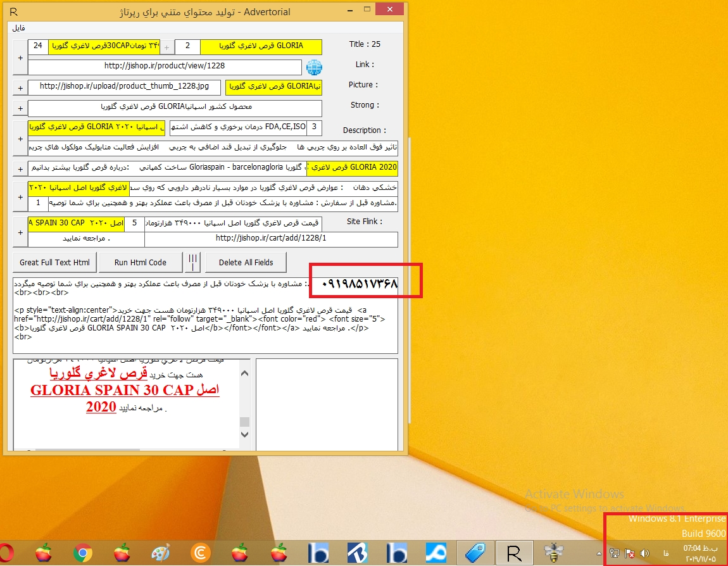Click the font size field showing 5
728x566 pixels.
click(135, 223)
